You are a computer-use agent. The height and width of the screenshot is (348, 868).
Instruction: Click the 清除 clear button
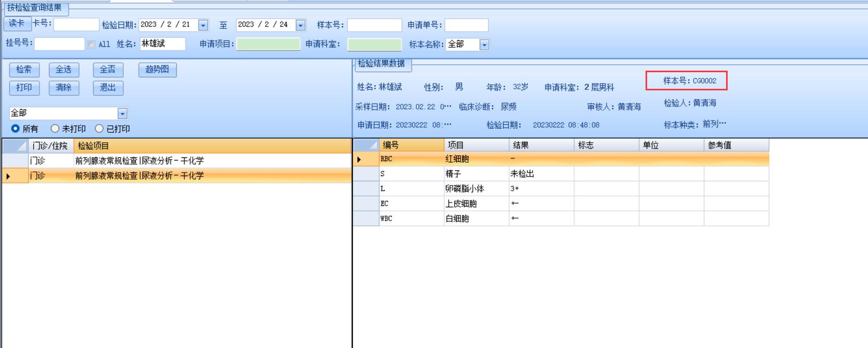coord(64,88)
